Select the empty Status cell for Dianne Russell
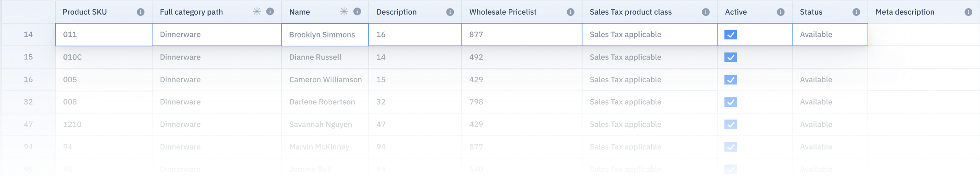 tap(830, 57)
